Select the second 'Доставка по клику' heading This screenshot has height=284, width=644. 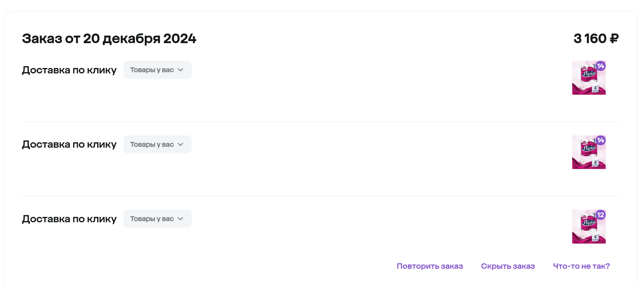click(69, 145)
